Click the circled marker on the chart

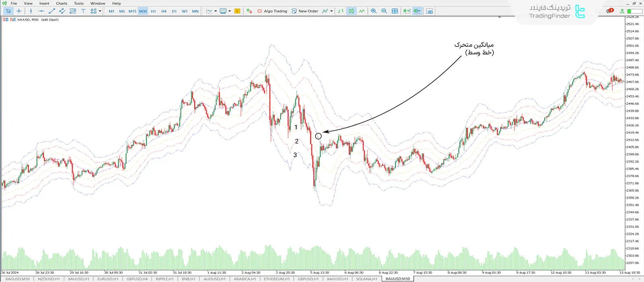point(318,136)
